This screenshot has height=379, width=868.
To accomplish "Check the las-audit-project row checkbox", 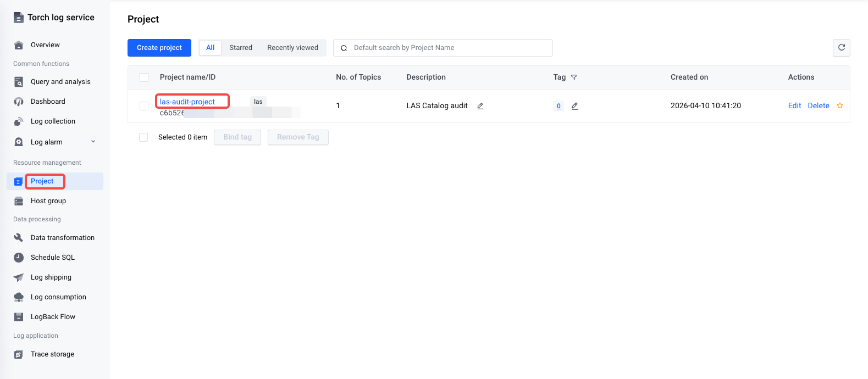I will coord(144,106).
